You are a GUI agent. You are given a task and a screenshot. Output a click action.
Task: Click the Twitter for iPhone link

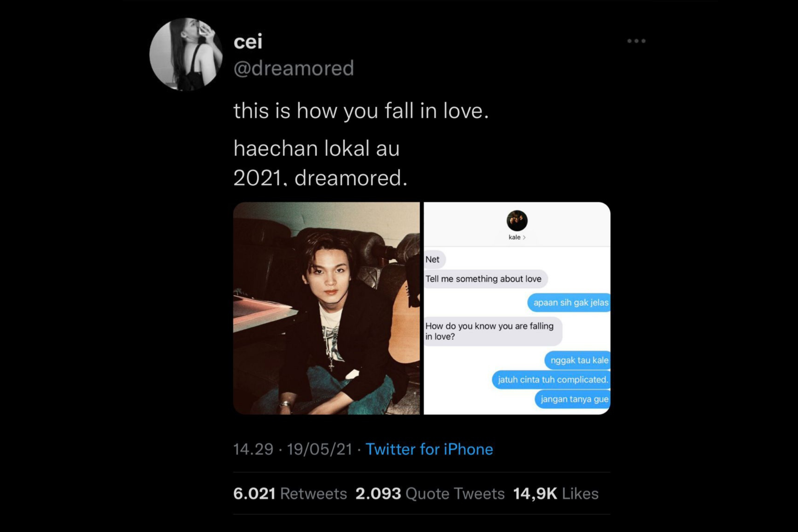point(429,449)
